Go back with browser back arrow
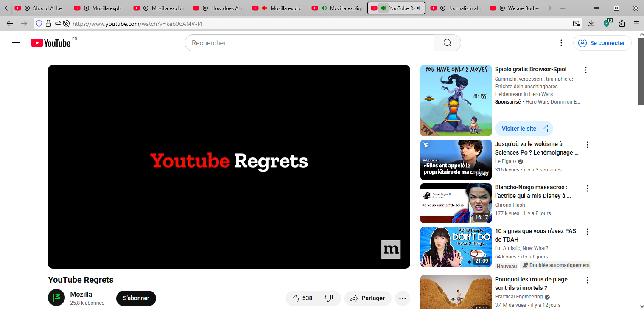This screenshot has height=309, width=644. [x=10, y=24]
